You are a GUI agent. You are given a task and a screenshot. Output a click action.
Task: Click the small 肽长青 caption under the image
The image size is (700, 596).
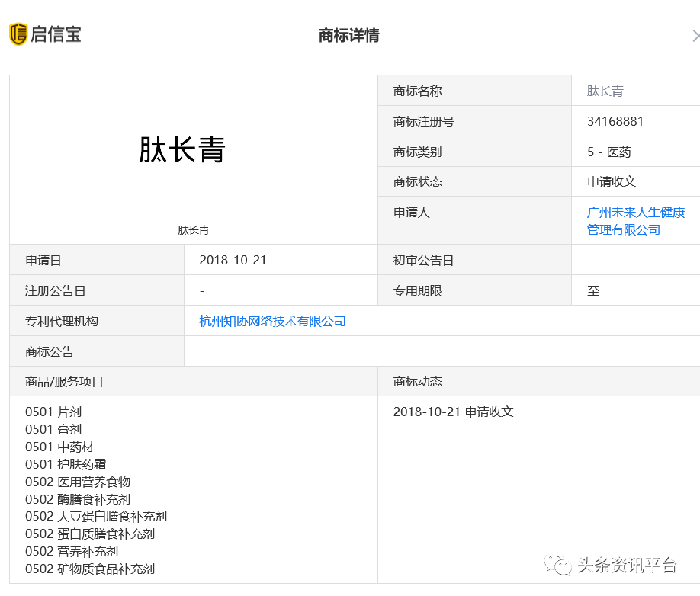tap(194, 229)
